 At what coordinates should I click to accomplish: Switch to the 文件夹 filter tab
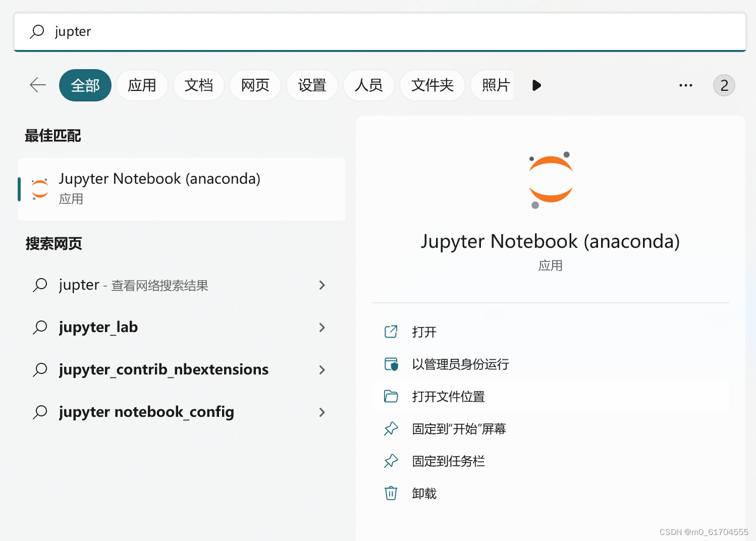[433, 85]
